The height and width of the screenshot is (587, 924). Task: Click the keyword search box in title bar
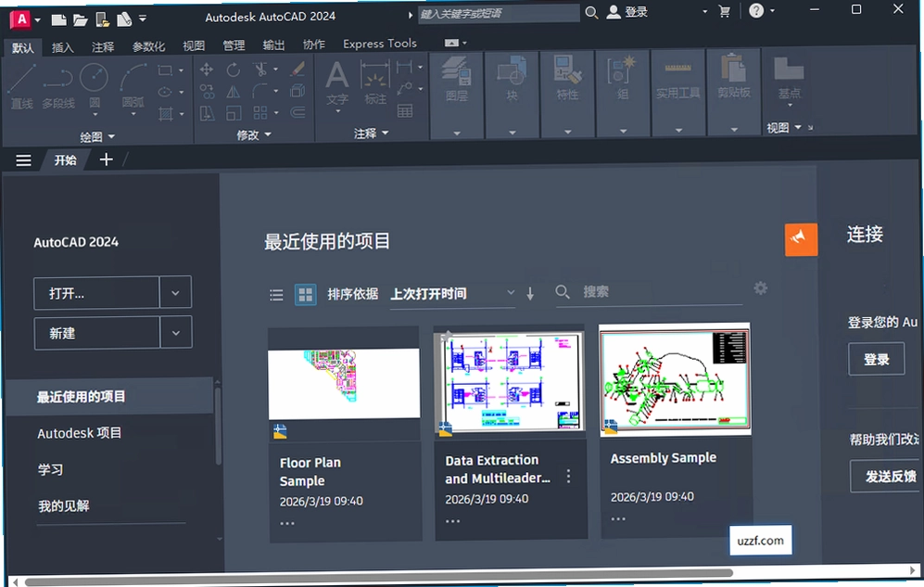coord(499,14)
